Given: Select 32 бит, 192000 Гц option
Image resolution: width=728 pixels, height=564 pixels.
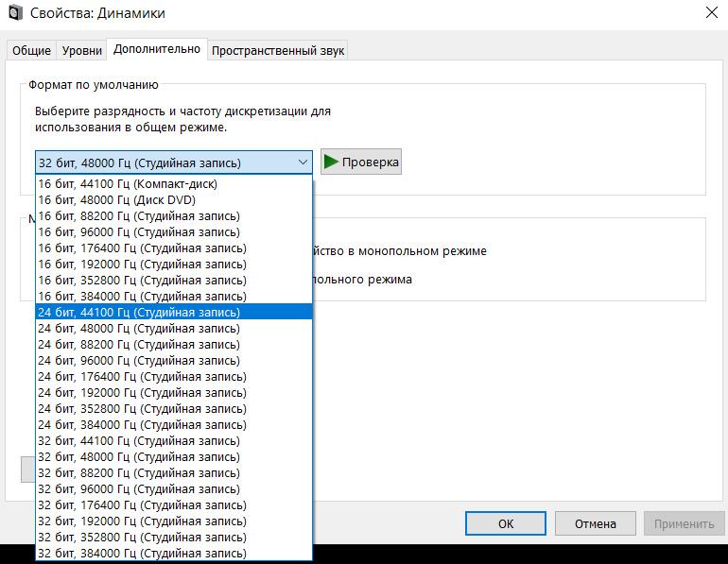Looking at the screenshot, I should pyautogui.click(x=174, y=521).
